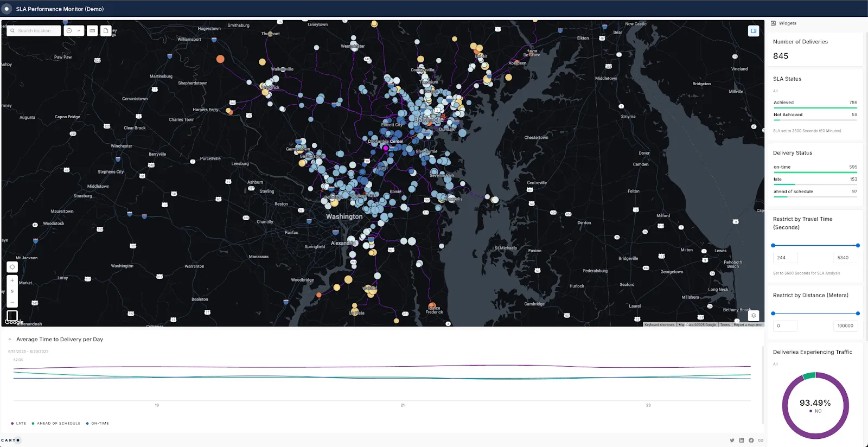Toggle the AHEAD OF SCHEDULE legend item
868x447 pixels.
tap(56, 424)
